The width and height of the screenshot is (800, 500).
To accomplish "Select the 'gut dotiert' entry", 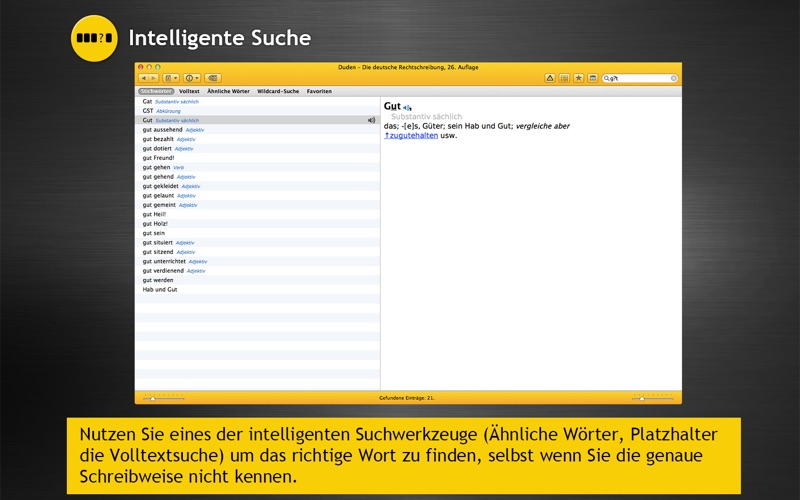I will (x=258, y=148).
